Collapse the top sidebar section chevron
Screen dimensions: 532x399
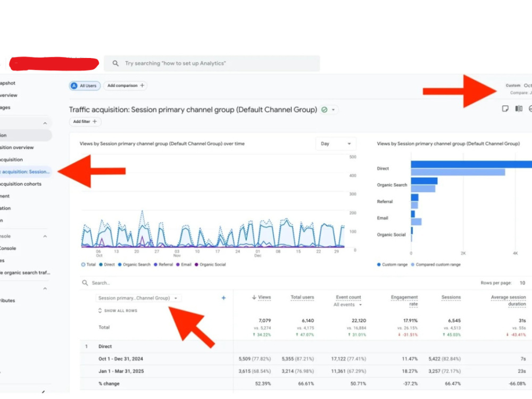point(45,123)
